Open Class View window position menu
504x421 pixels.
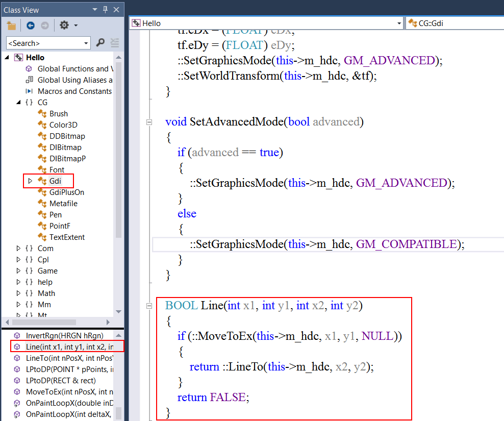95,10
